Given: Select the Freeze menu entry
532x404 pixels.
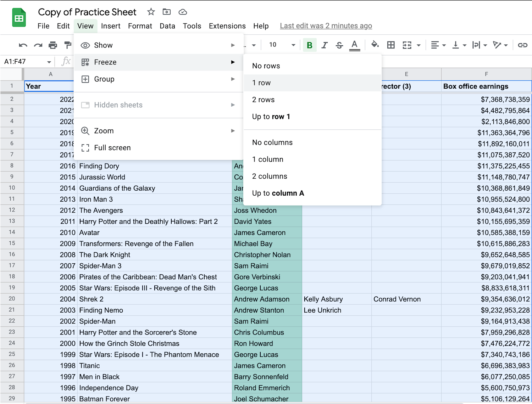Looking at the screenshot, I should click(x=159, y=62).
